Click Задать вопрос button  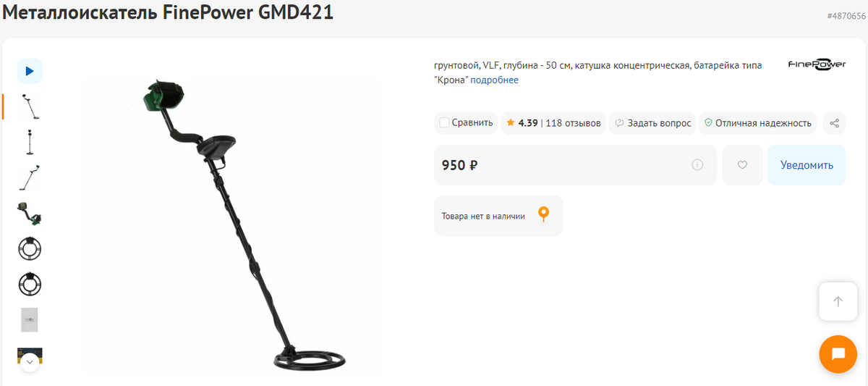point(653,123)
